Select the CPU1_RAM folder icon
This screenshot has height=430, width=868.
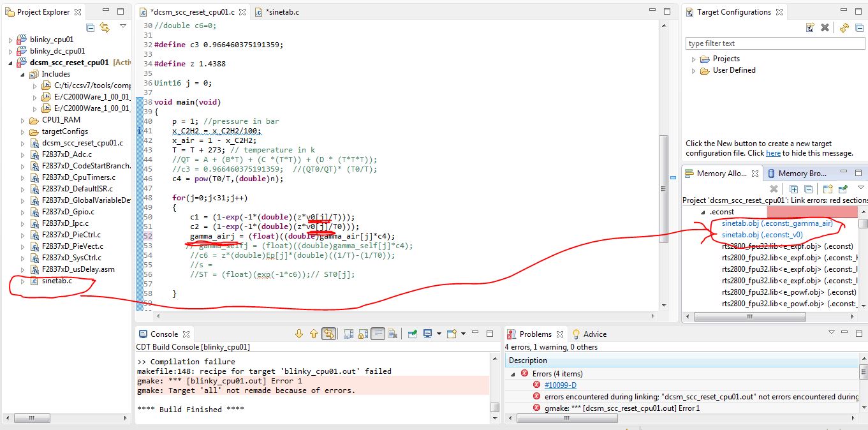click(x=34, y=120)
